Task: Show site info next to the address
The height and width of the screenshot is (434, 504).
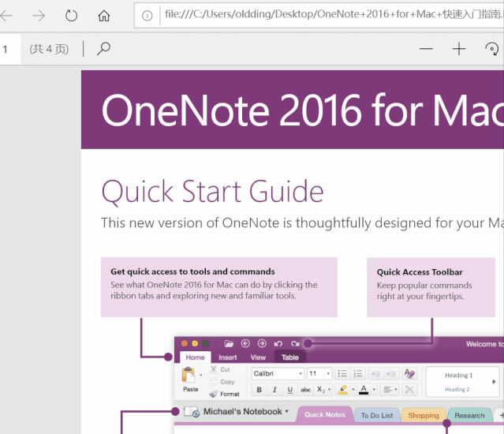Action: tap(147, 15)
